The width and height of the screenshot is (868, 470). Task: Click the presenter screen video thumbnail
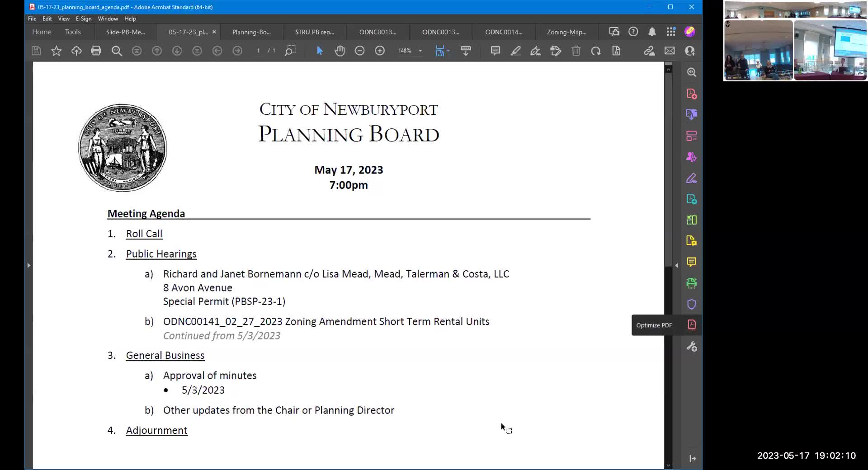click(x=830, y=50)
